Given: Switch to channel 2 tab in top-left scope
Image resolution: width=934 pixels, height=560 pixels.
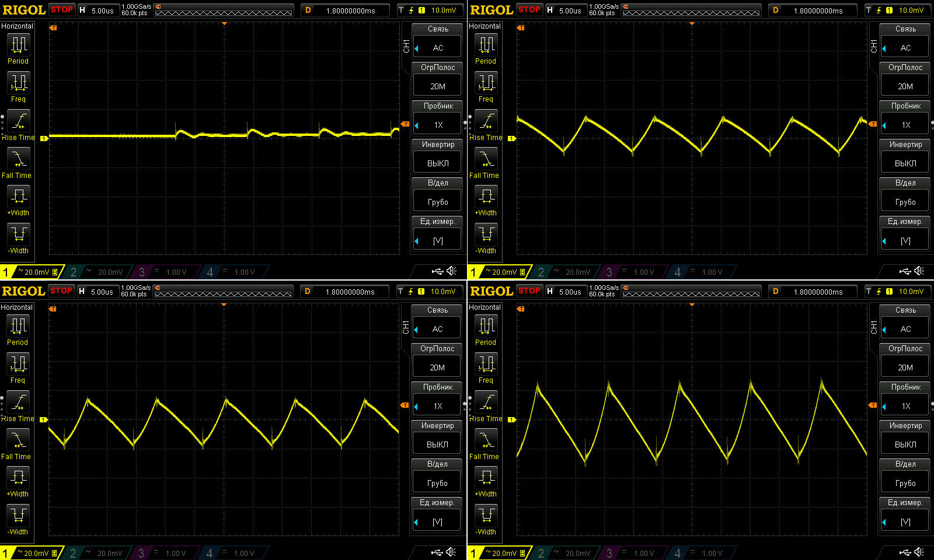Looking at the screenshot, I should [x=96, y=272].
